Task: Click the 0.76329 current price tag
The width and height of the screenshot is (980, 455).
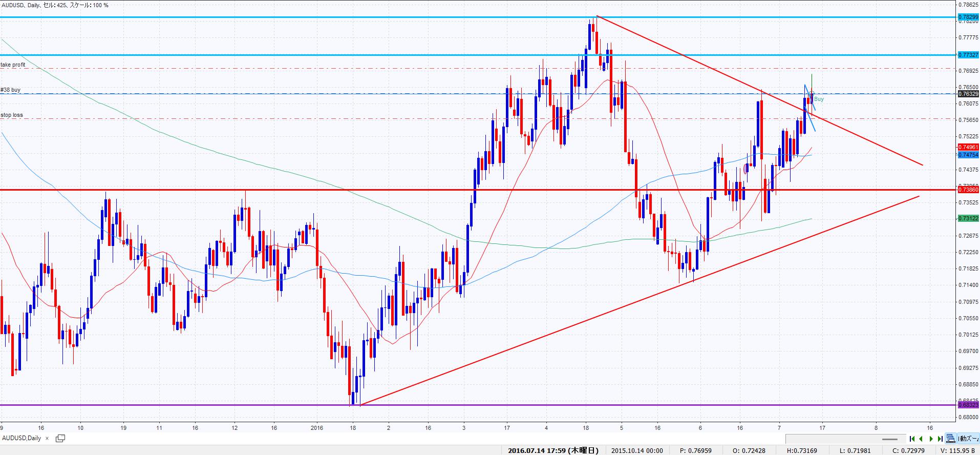Action: 968,94
